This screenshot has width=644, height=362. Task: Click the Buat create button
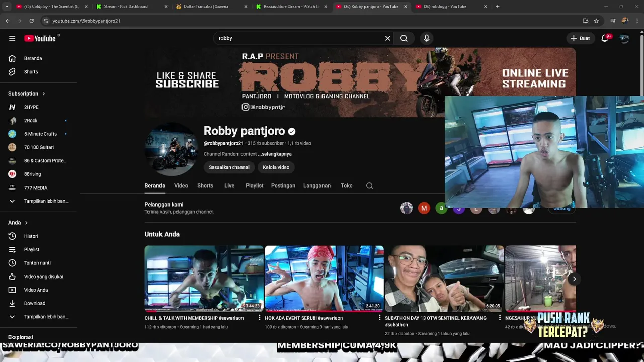(580, 38)
